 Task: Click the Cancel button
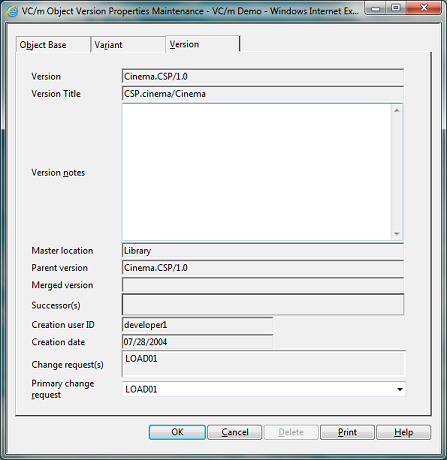(235, 432)
